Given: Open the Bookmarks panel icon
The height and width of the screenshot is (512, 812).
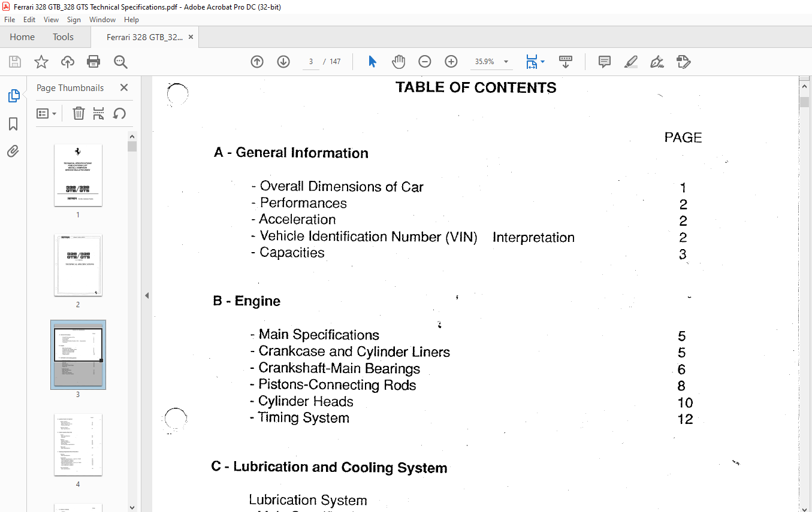Looking at the screenshot, I should [x=13, y=124].
